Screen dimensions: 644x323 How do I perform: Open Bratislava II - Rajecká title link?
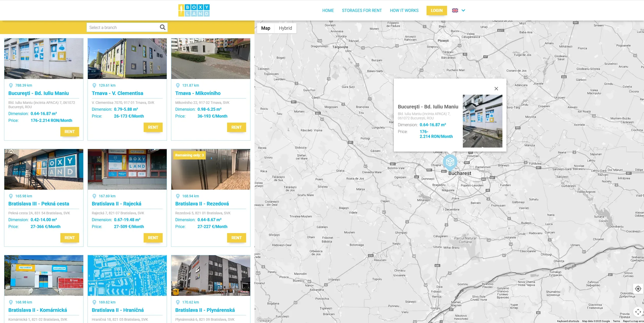tap(116, 204)
